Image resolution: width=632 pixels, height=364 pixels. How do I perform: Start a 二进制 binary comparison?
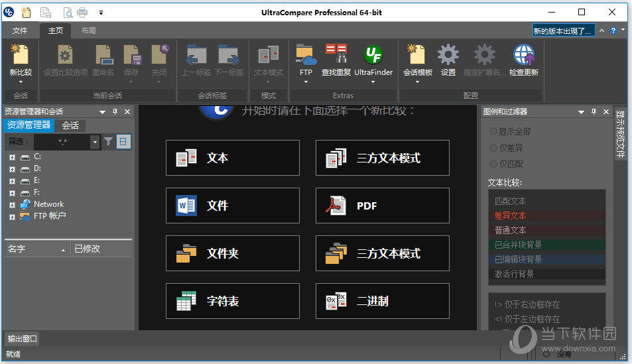pyautogui.click(x=383, y=301)
